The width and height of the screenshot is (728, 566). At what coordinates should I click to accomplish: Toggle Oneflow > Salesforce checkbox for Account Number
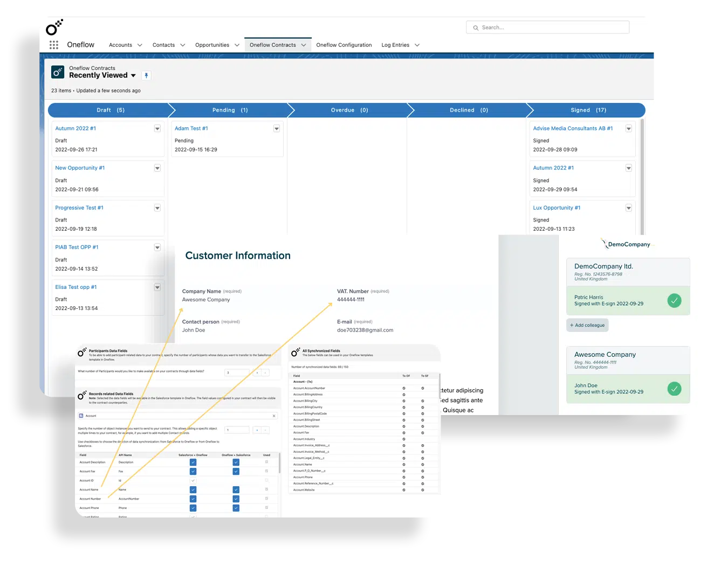pyautogui.click(x=236, y=499)
